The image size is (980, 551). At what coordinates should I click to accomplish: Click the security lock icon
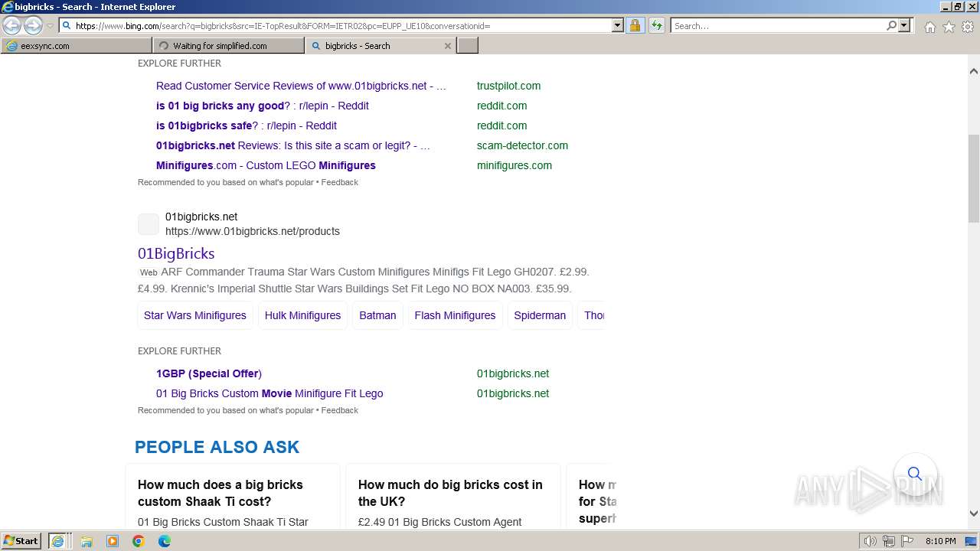(x=635, y=25)
